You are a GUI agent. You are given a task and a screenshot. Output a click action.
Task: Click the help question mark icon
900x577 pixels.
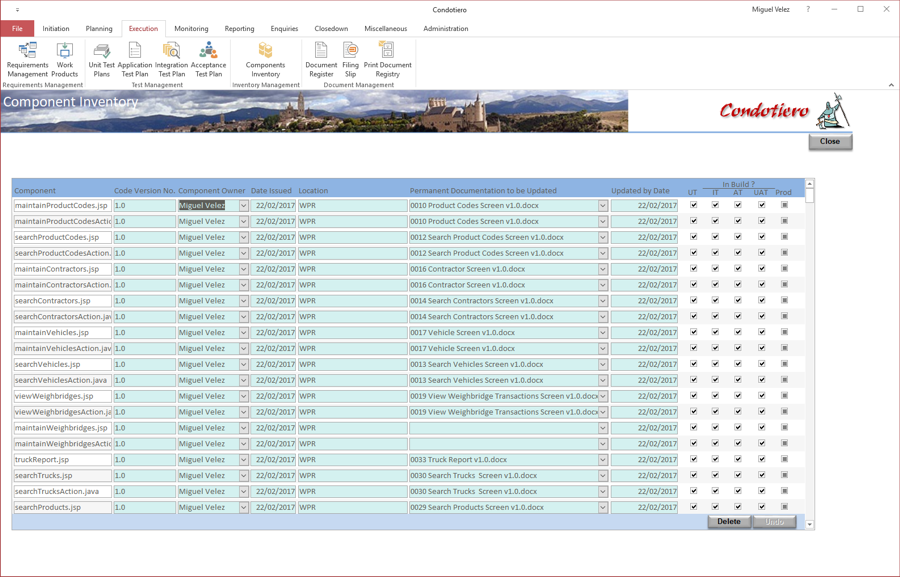[808, 9]
